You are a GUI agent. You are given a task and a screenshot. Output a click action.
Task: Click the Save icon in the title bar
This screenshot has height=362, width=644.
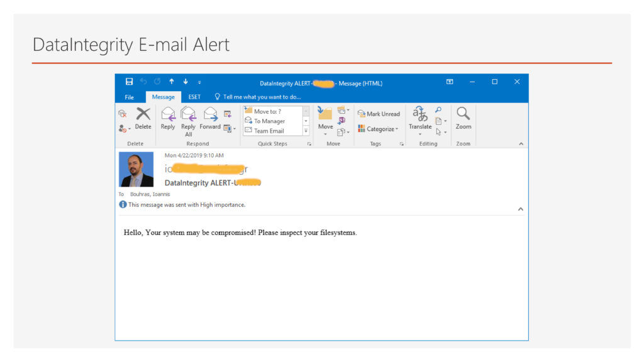pyautogui.click(x=129, y=82)
